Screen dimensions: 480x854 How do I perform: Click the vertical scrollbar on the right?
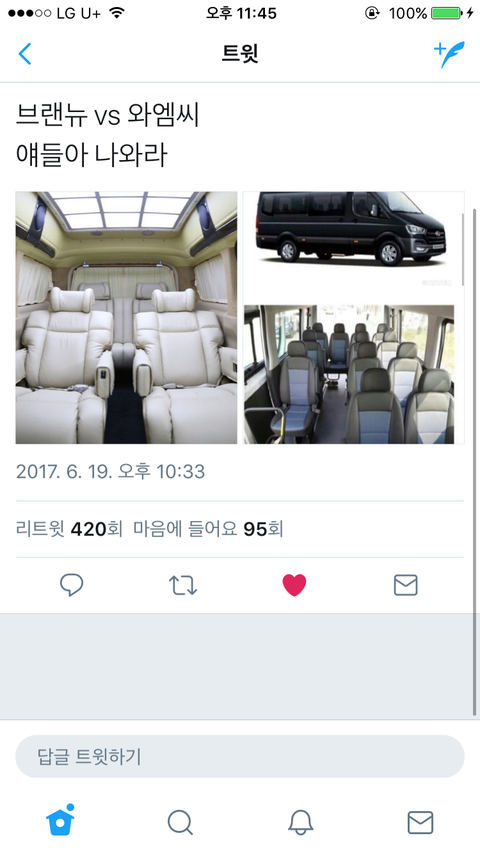pos(474,461)
